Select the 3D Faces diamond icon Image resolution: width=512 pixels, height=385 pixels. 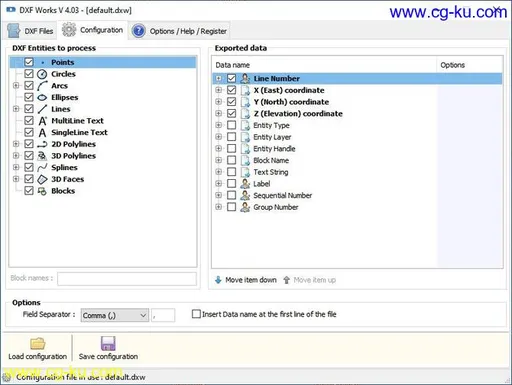pyautogui.click(x=42, y=179)
